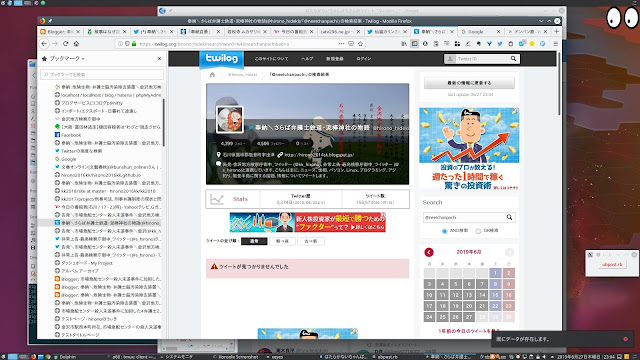Screen dimensions: 640x360
Task: Open the page actions three-dot menu
Action: [341, 44]
